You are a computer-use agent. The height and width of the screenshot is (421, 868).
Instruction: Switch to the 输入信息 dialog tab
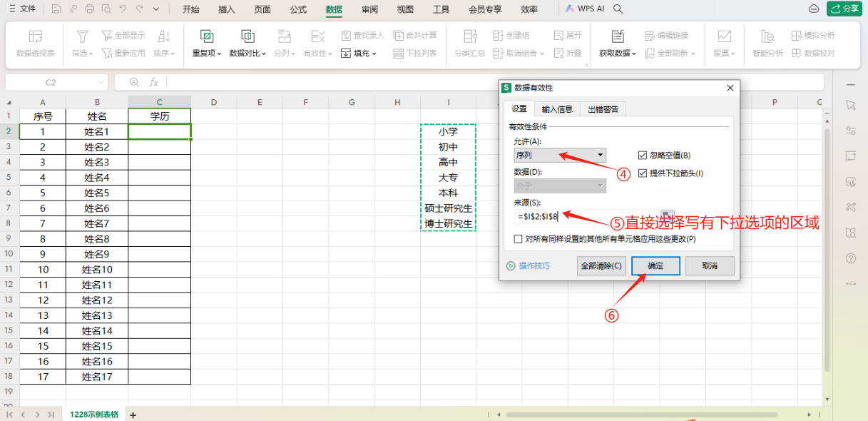(x=557, y=108)
